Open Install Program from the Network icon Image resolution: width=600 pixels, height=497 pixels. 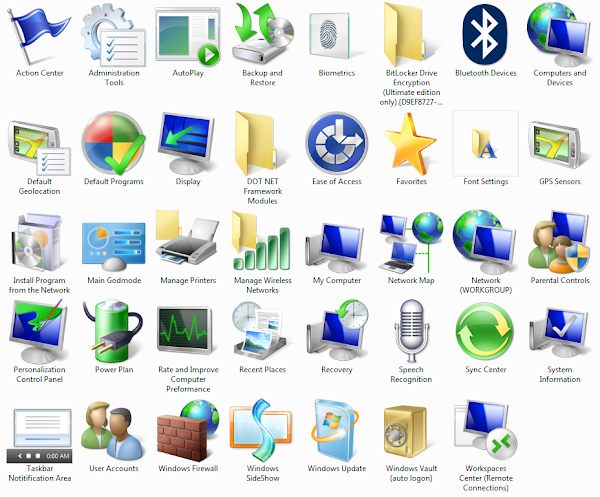38,243
